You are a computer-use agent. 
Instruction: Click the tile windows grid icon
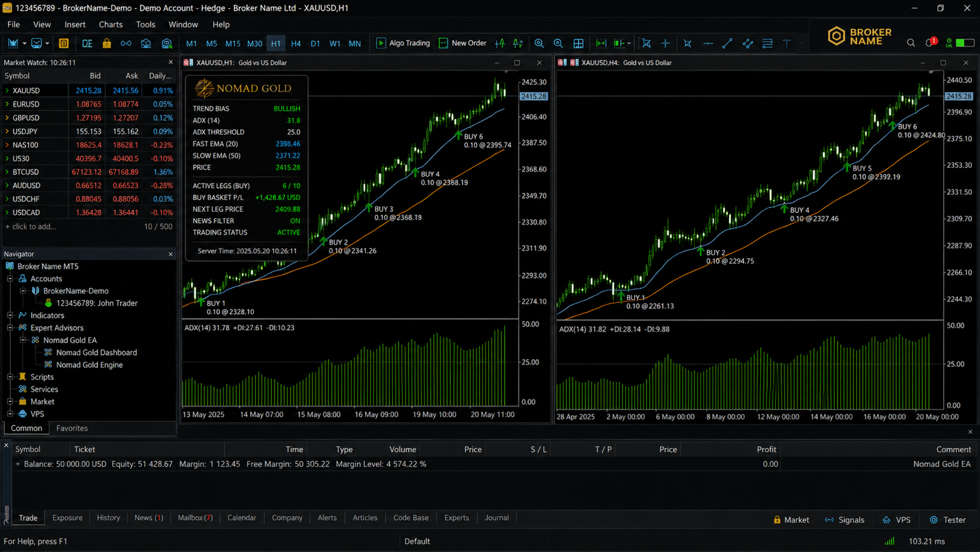click(579, 43)
